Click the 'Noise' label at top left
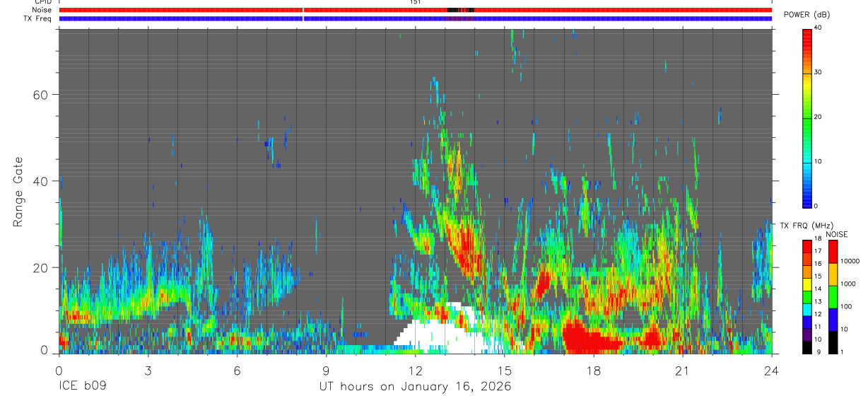Viewport: 868px width, 401px height. tap(42, 10)
